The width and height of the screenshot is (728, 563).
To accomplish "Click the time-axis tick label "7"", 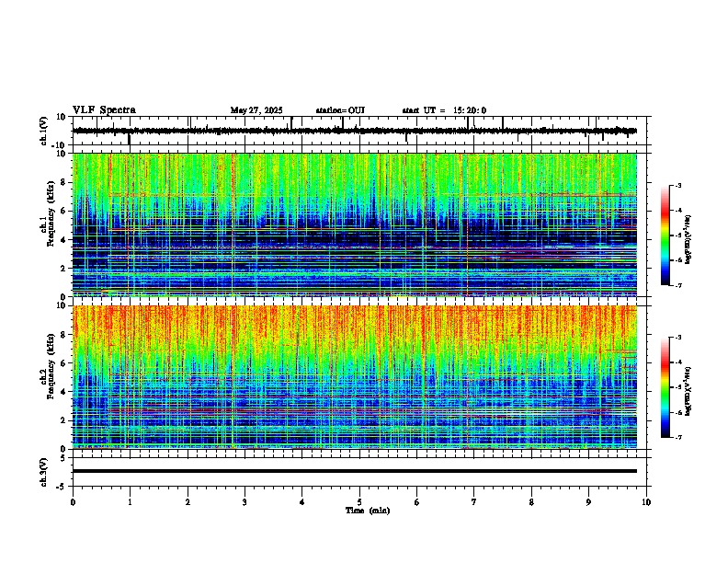I will (474, 502).
